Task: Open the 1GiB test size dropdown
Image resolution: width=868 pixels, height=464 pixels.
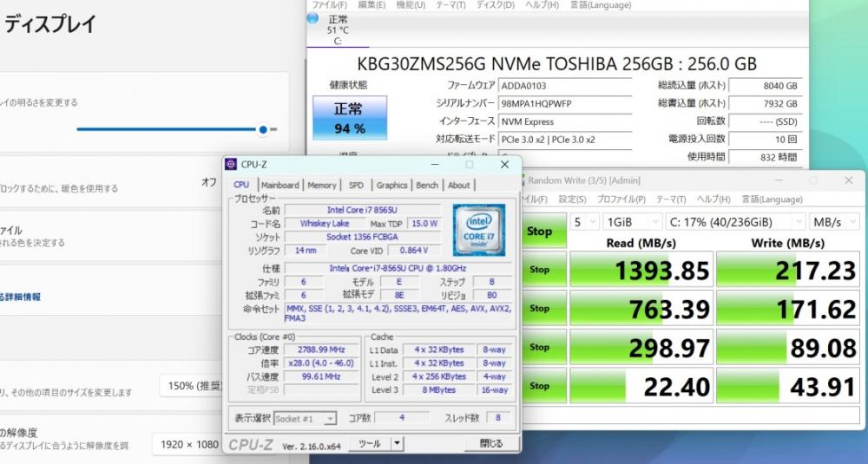Action: (632, 222)
